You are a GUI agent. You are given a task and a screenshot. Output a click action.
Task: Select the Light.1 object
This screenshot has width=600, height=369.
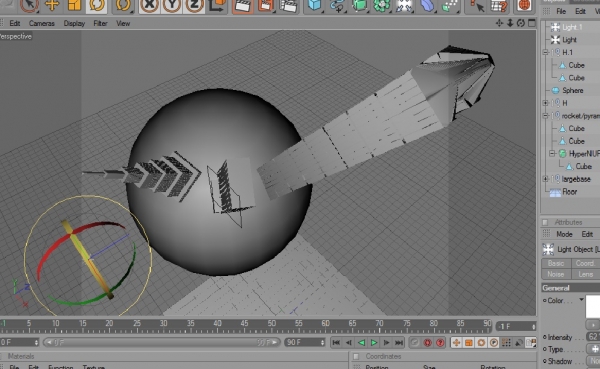572,27
